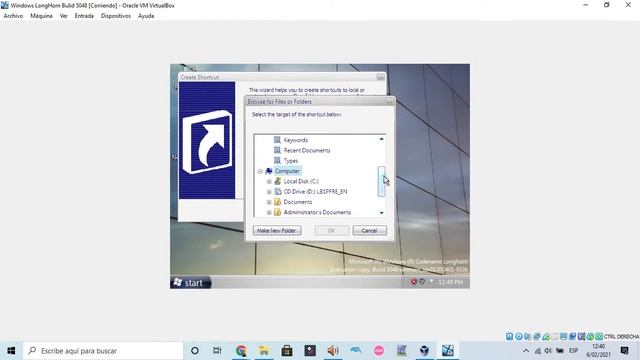Open the speaker app on host taskbar
This screenshot has width=640, height=360.
pos(333,351)
